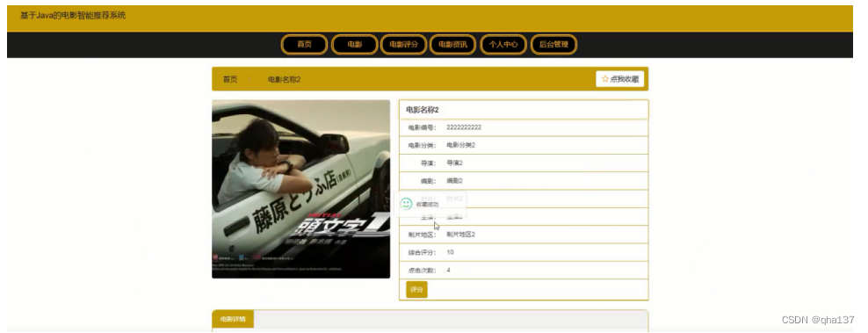This screenshot has width=868, height=333.
Task: Open the 首页 navigation menu item
Action: tap(304, 44)
